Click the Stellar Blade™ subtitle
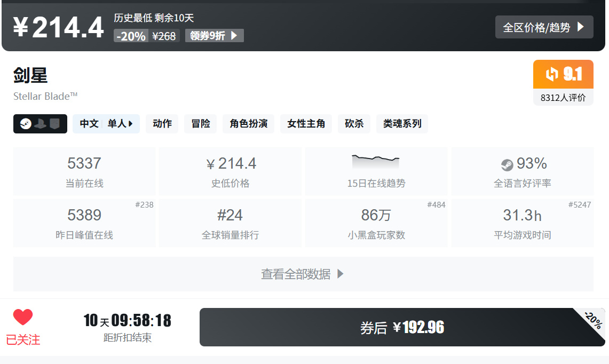The image size is (609, 364). [x=45, y=97]
